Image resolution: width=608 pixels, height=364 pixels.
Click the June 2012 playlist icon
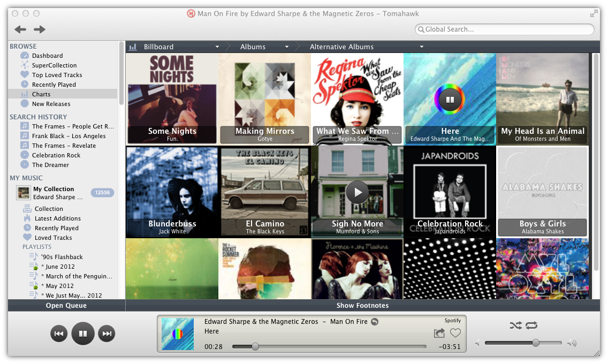(34, 267)
